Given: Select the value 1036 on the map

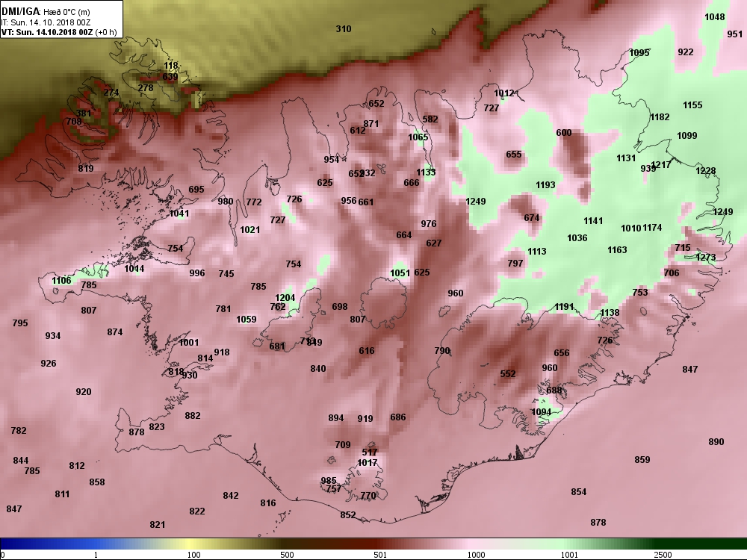Looking at the screenshot, I should [577, 238].
